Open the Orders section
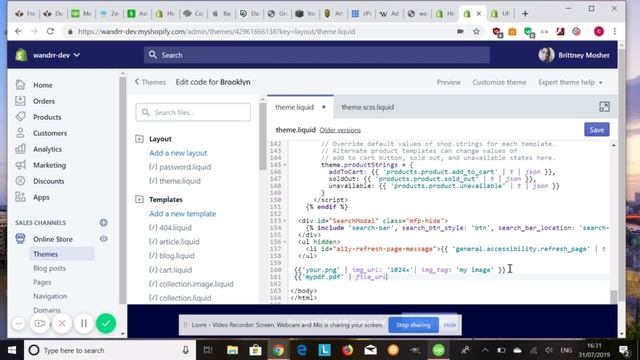Viewport: 640px width, 360px height. click(44, 101)
